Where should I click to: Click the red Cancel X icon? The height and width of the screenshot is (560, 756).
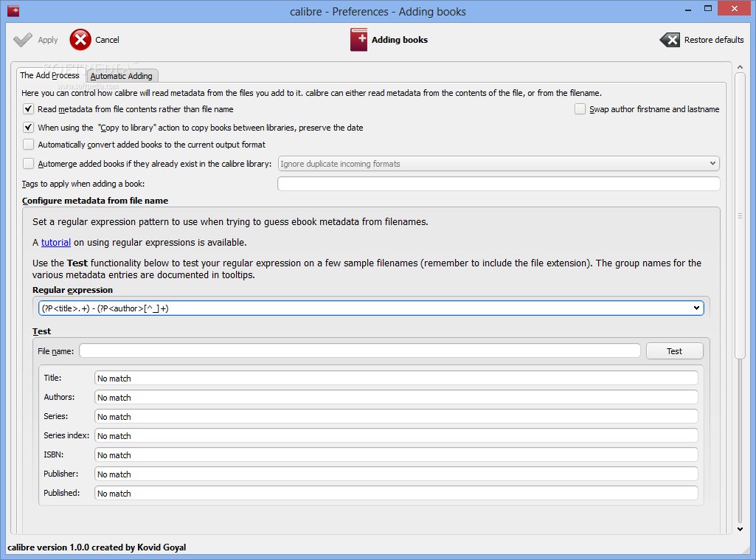click(81, 40)
